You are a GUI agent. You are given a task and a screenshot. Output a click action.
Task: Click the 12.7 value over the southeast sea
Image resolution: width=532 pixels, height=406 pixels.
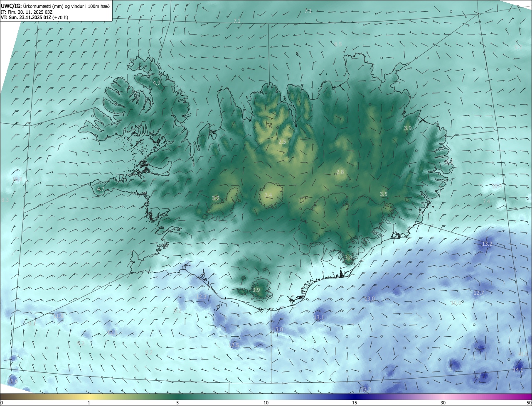click(x=478, y=293)
